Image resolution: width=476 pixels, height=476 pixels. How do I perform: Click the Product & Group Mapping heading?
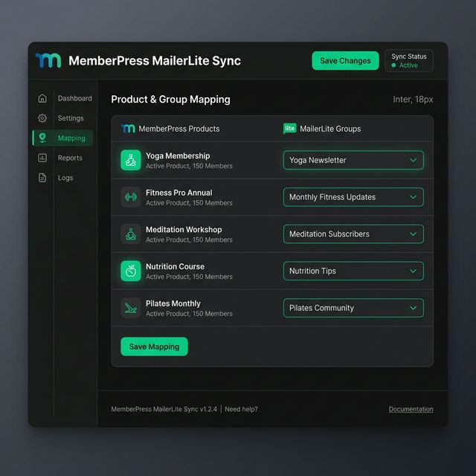(170, 99)
